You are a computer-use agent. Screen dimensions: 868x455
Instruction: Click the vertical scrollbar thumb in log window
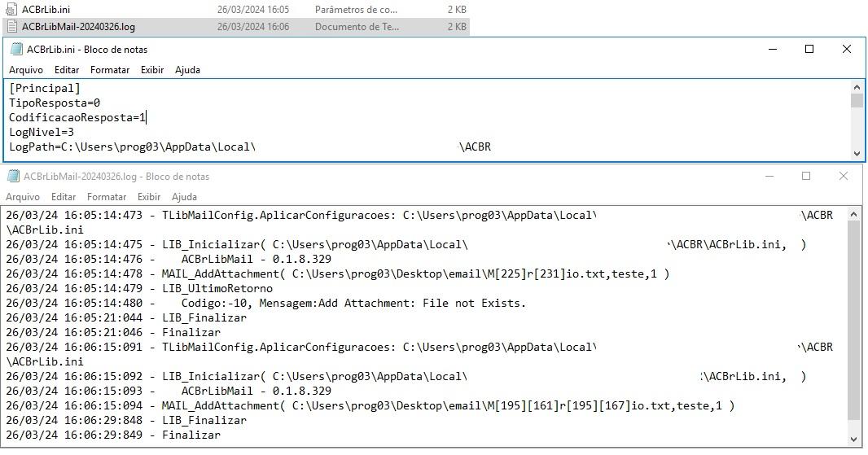point(853,320)
